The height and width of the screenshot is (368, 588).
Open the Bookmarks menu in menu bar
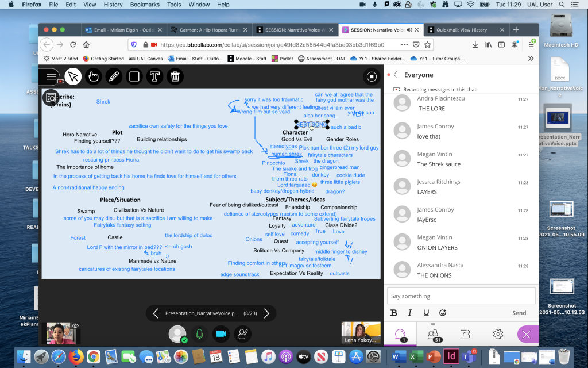(145, 5)
